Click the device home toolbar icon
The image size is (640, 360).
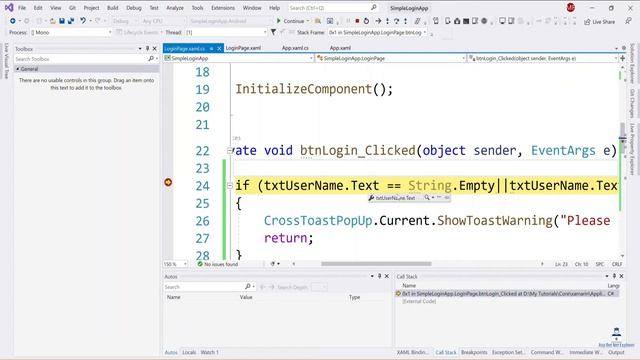[x=457, y=21]
